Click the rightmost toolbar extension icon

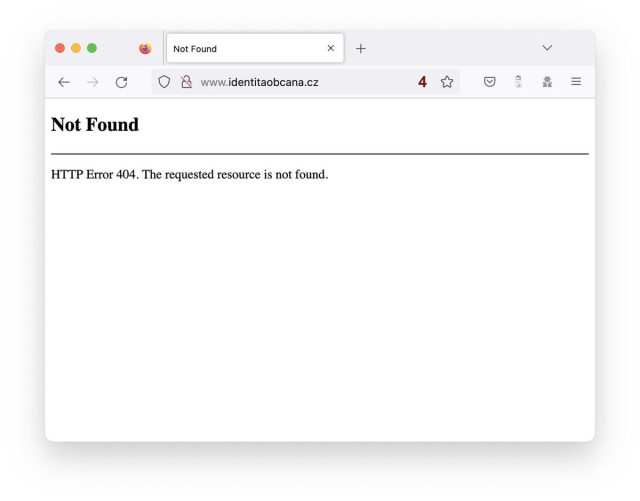547,82
